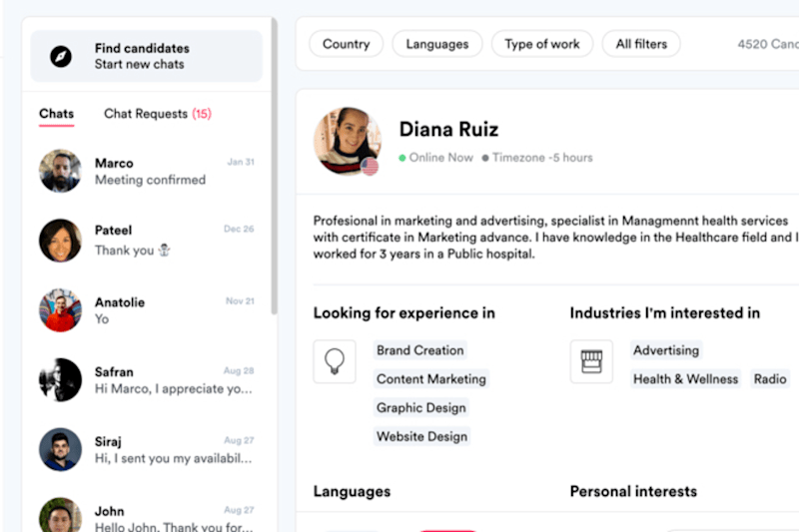Open chat with Marco

(x=147, y=171)
